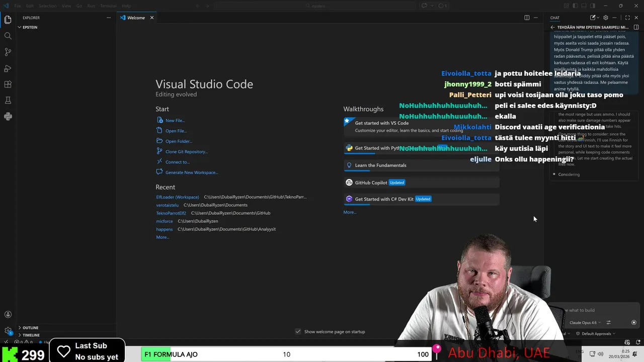Open the Terminal menu

point(108,6)
